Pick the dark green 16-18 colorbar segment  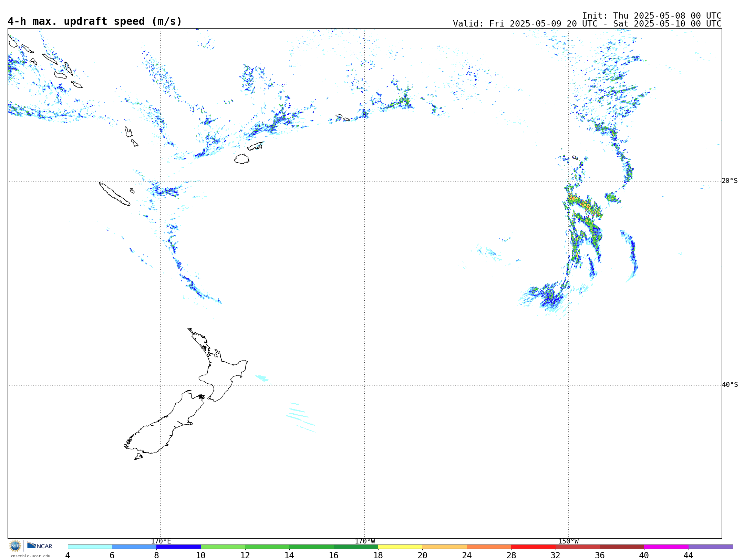[356, 547]
